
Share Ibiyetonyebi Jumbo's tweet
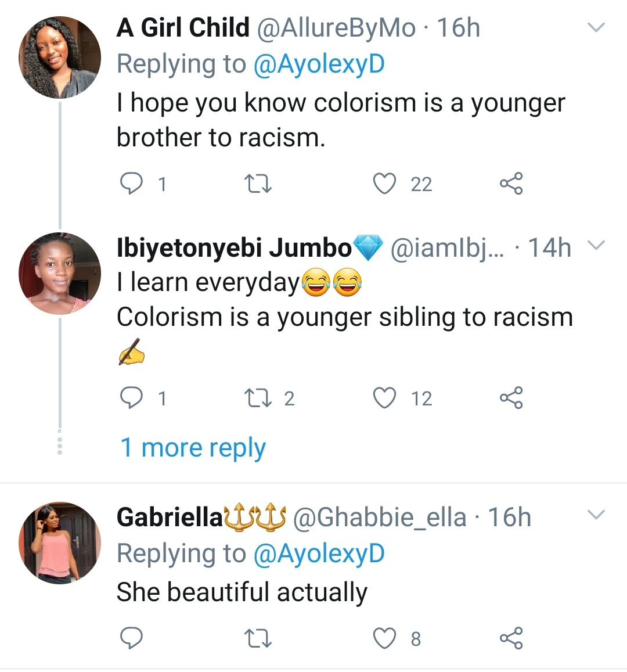click(x=511, y=398)
